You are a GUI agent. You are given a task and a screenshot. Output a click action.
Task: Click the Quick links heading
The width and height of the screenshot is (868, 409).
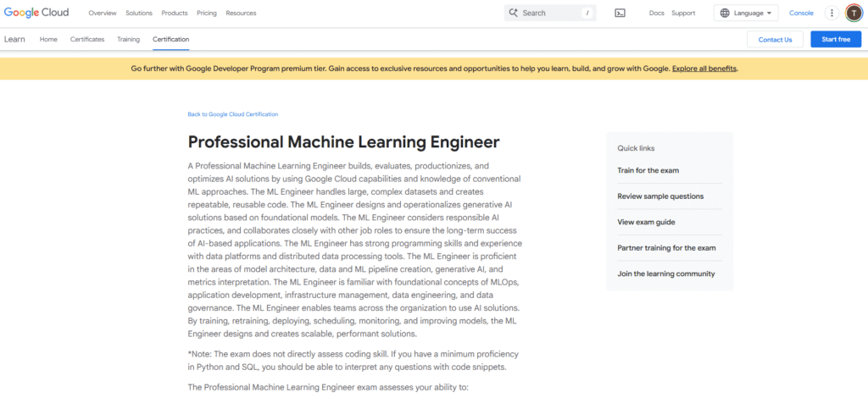[x=636, y=148]
